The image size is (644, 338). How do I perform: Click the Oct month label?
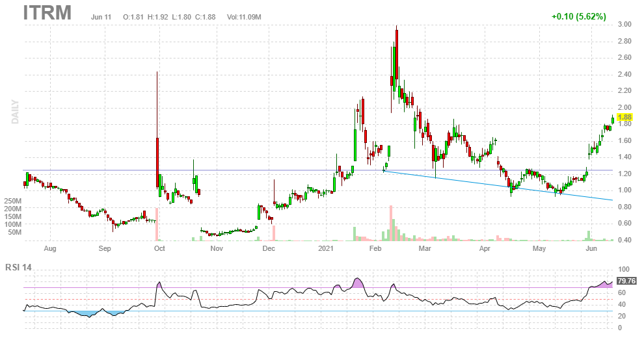[x=159, y=248]
